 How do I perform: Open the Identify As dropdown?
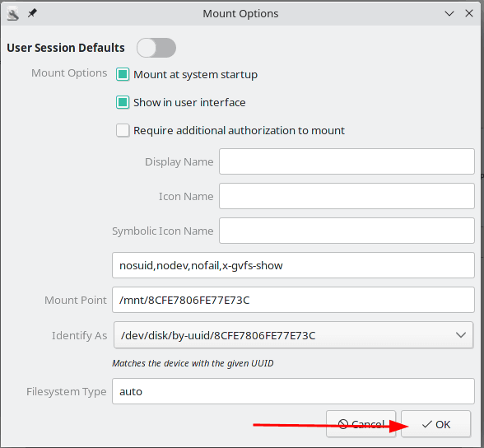293,335
